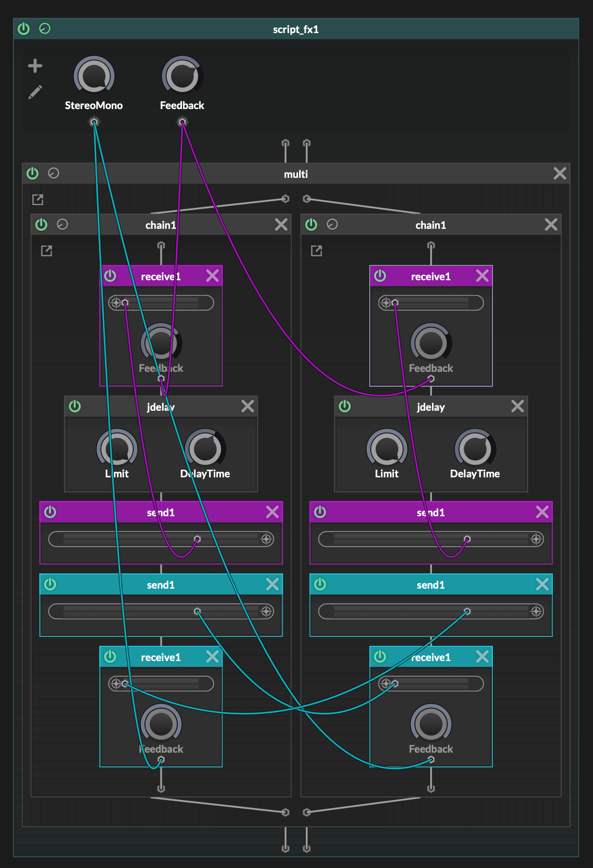This screenshot has height=868, width=593.
Task: Disable the right purple send1 node
Action: click(x=320, y=512)
